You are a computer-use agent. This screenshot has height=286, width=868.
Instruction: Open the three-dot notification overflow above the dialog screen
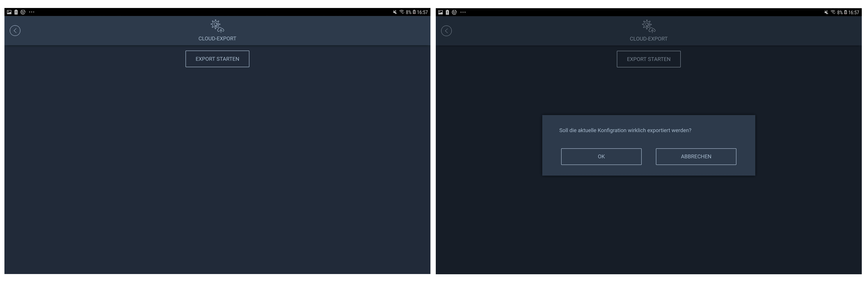coord(463,12)
